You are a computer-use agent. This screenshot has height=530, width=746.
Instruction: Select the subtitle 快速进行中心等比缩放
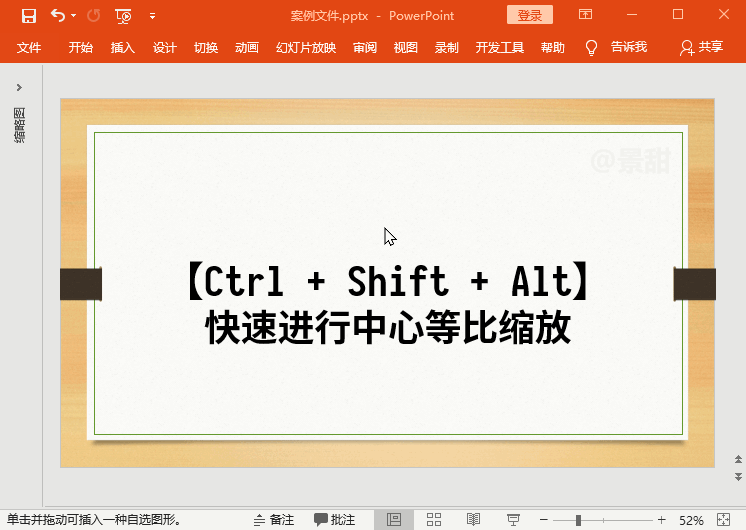pos(388,327)
